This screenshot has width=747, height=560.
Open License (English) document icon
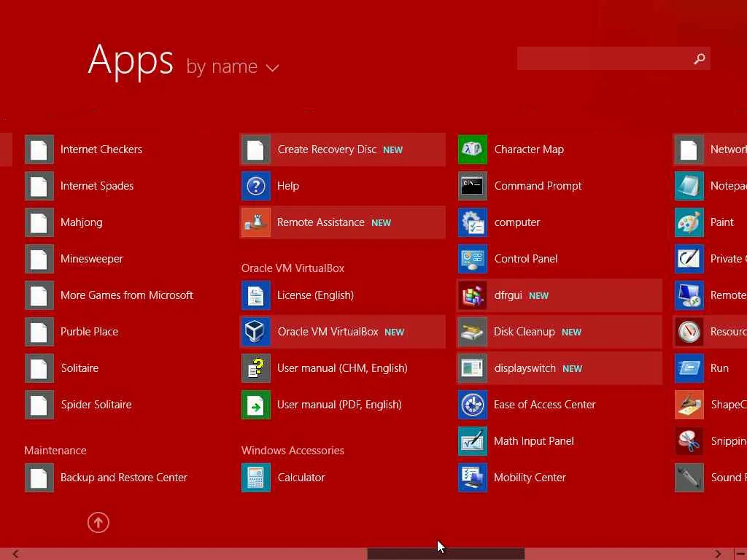(x=256, y=295)
